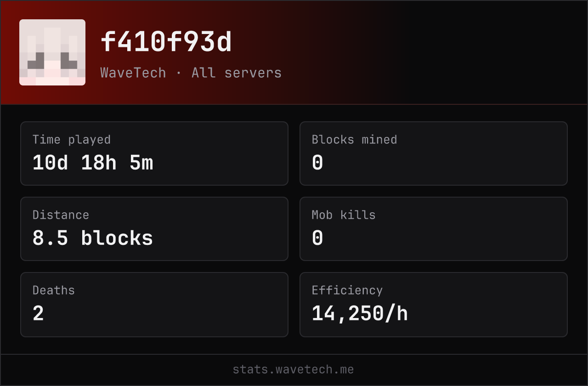Click the Blocks mined value of 0

click(x=317, y=163)
